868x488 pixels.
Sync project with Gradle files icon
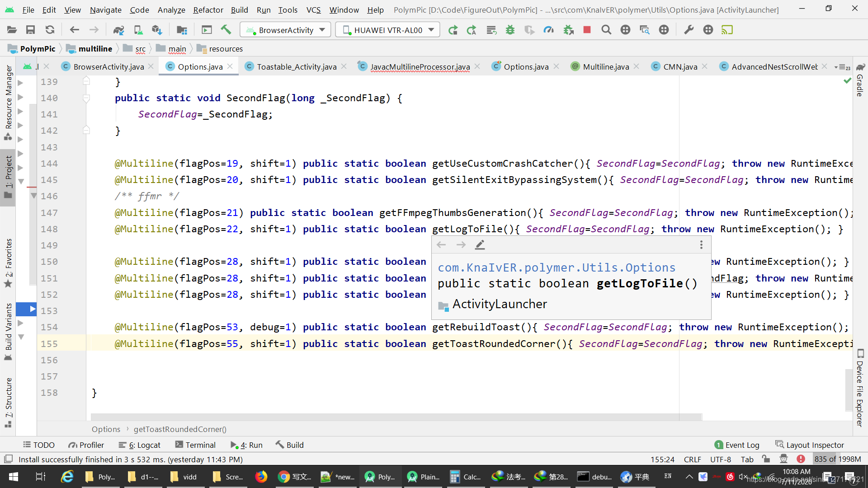[x=118, y=30]
